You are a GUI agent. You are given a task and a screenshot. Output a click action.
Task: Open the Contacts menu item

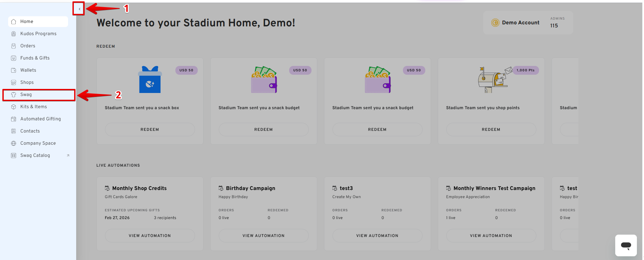coord(30,131)
